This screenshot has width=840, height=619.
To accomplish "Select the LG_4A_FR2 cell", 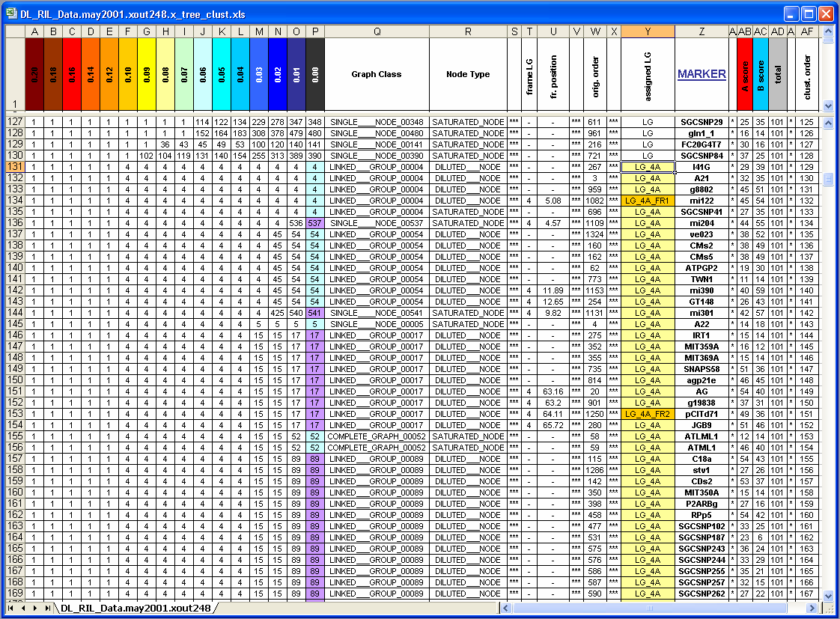I will tap(648, 414).
